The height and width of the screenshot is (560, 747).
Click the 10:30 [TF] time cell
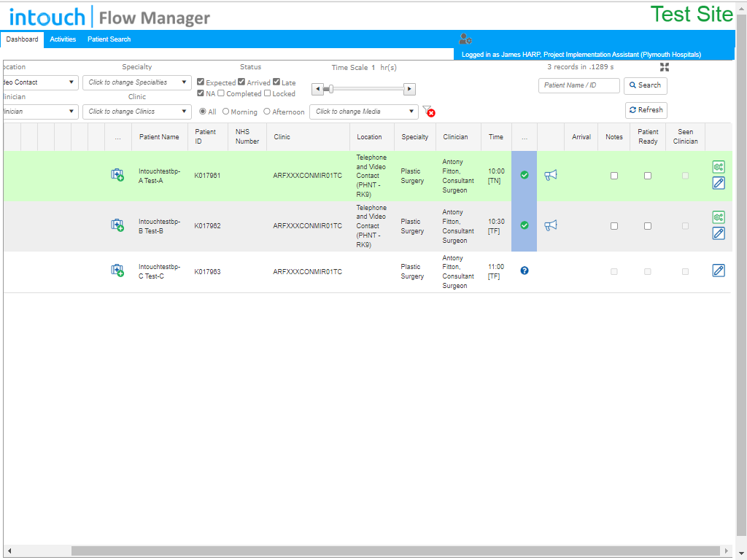496,226
